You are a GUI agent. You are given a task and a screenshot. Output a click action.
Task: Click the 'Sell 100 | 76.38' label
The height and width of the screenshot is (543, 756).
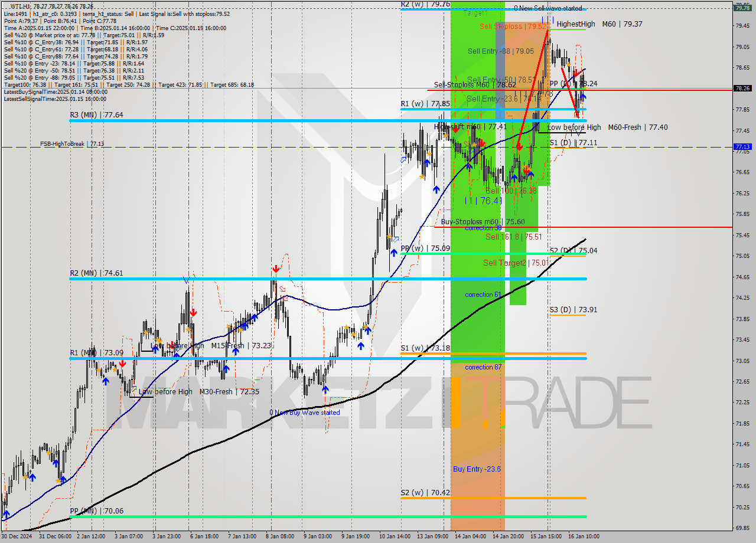(511, 191)
